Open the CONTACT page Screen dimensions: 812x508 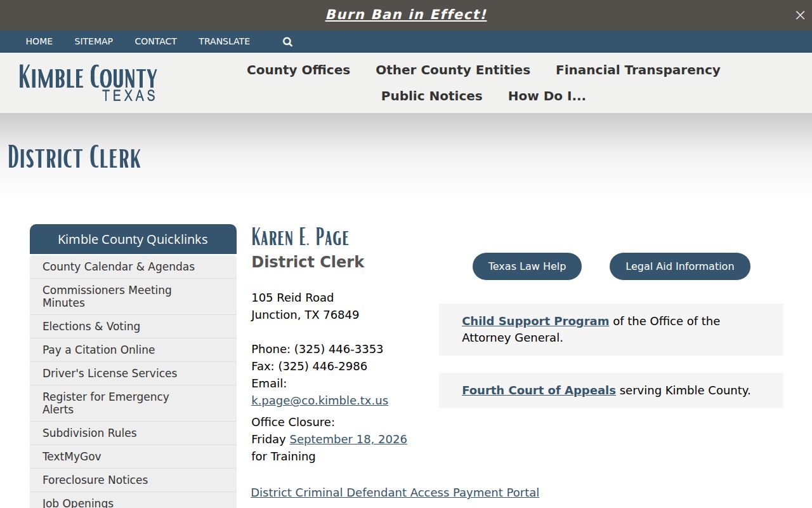pyautogui.click(x=155, y=41)
